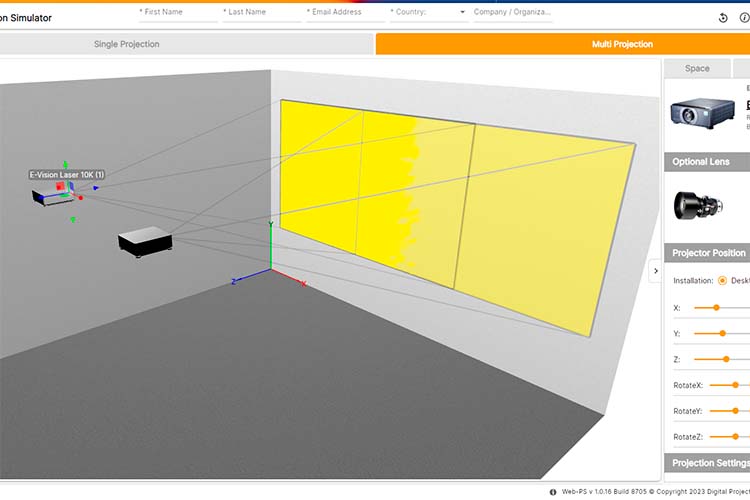Click the blue gizmo arrow beside projector
Screen dimensions: 750x500
tap(96, 189)
